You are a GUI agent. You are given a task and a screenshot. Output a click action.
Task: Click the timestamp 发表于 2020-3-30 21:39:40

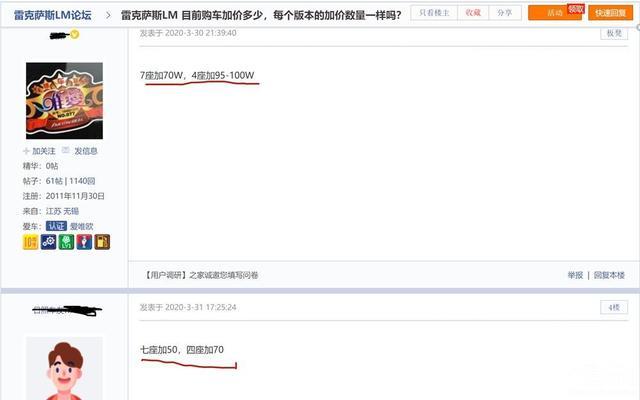coord(188,33)
